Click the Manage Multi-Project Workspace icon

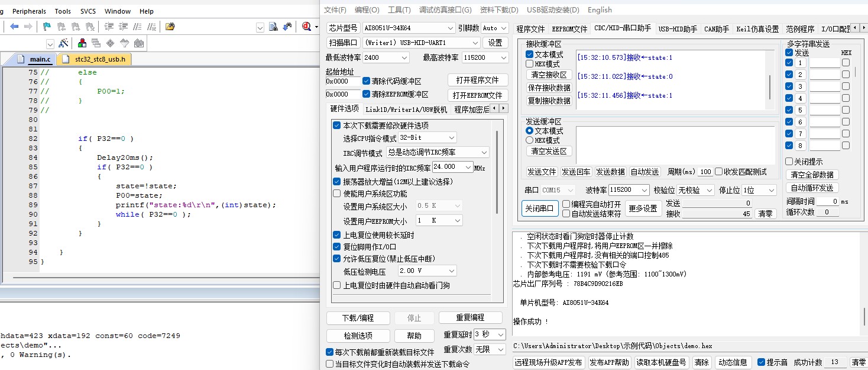click(x=96, y=43)
